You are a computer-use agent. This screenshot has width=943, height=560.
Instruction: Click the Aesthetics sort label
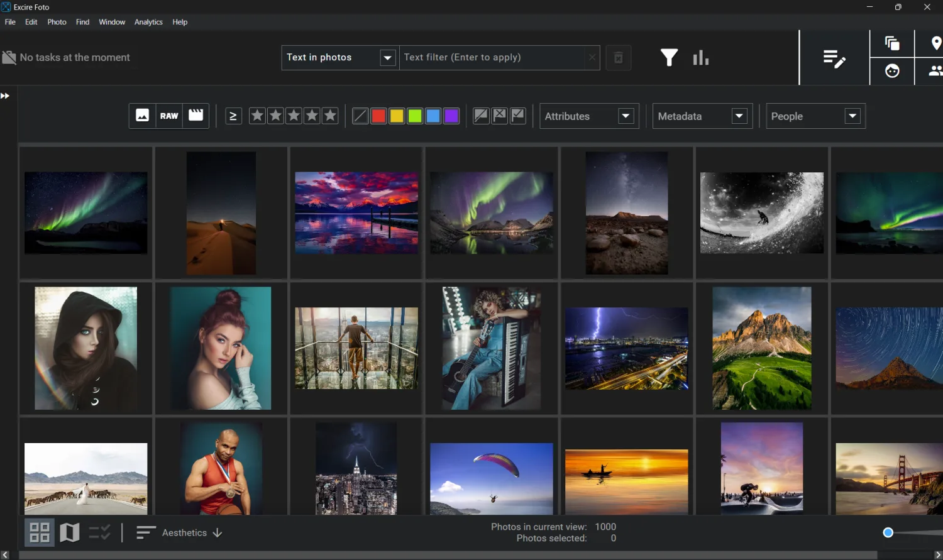click(184, 532)
